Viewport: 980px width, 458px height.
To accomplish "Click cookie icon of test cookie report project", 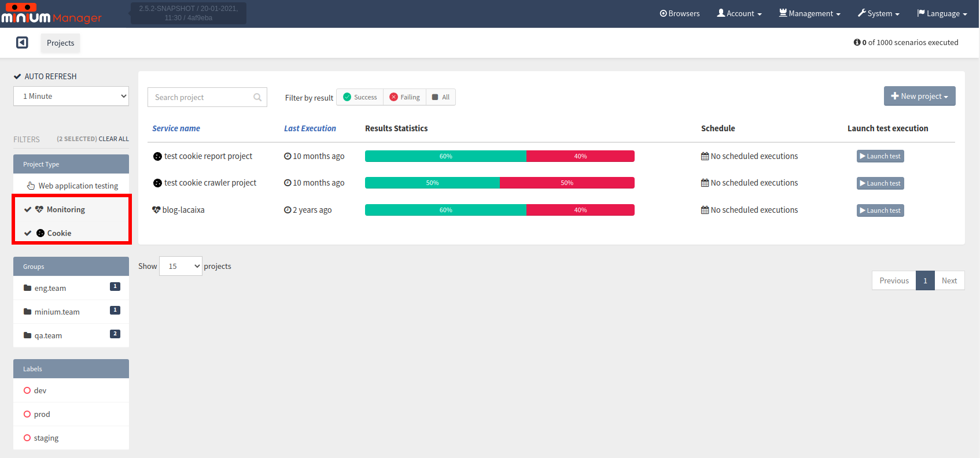I will [157, 156].
